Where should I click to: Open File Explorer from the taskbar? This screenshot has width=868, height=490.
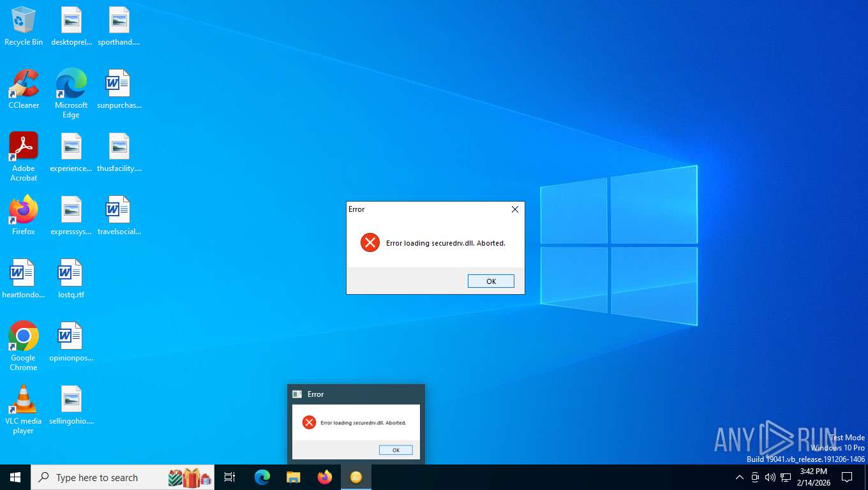coord(294,477)
